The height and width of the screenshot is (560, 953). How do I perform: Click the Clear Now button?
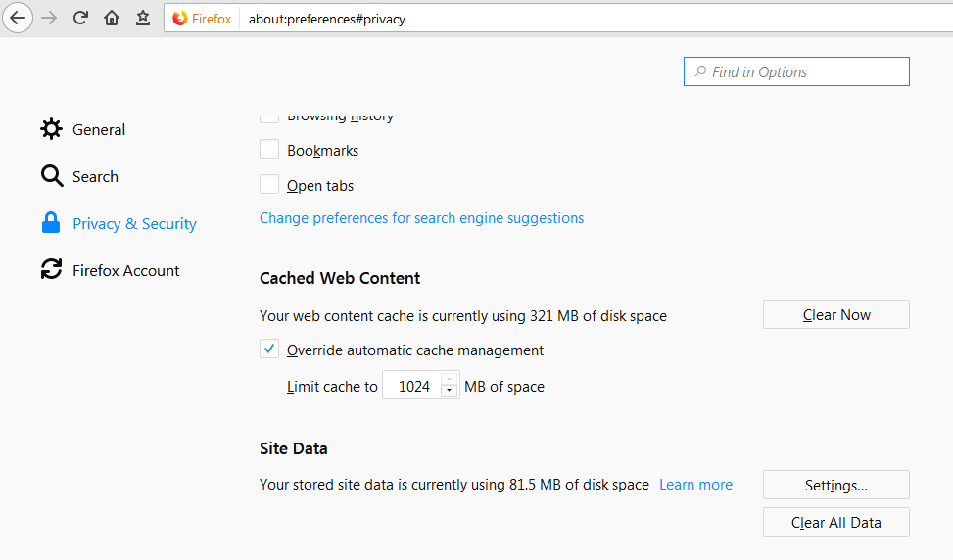pyautogui.click(x=836, y=314)
